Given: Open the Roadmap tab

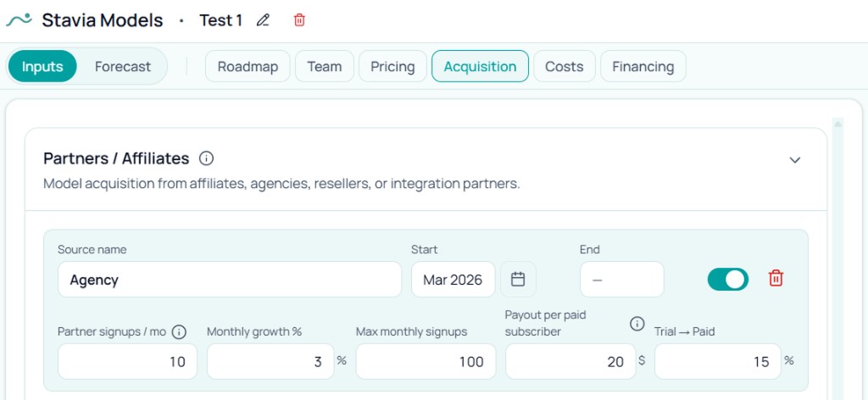Looking at the screenshot, I should 248,66.
